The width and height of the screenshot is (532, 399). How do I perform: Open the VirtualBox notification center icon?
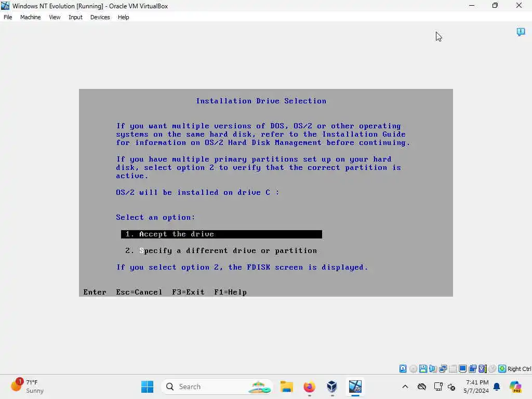521,32
